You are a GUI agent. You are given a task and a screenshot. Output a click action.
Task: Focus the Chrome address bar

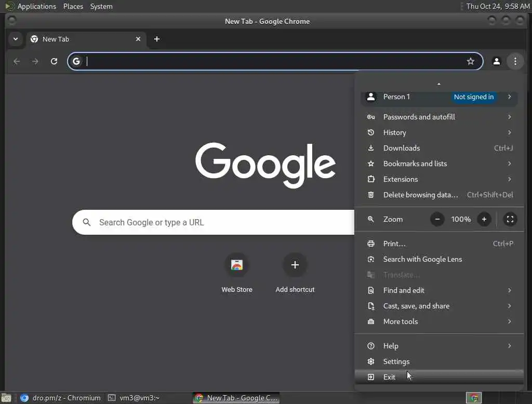tap(275, 61)
